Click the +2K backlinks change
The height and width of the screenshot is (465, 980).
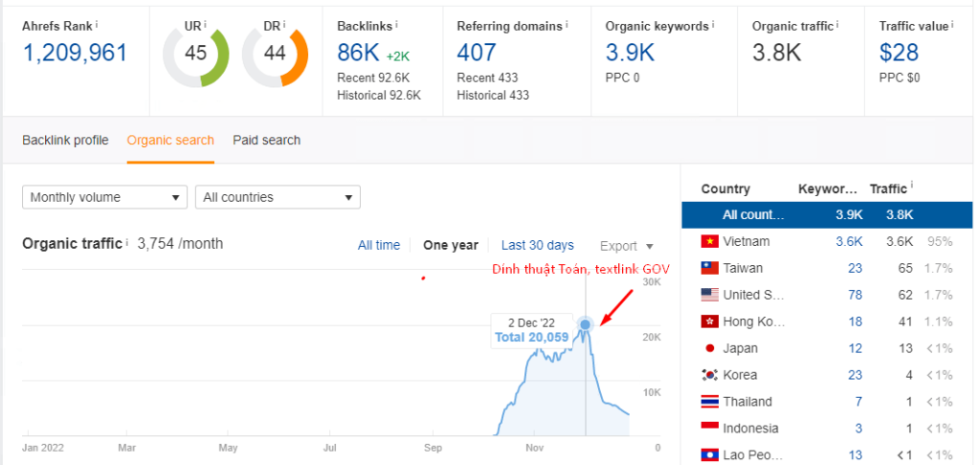(398, 56)
